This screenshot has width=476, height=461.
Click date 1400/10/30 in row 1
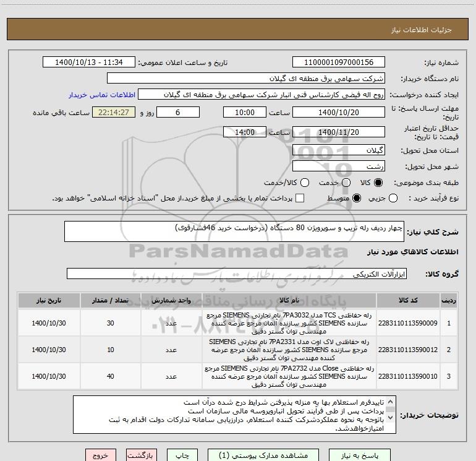pyautogui.click(x=49, y=323)
